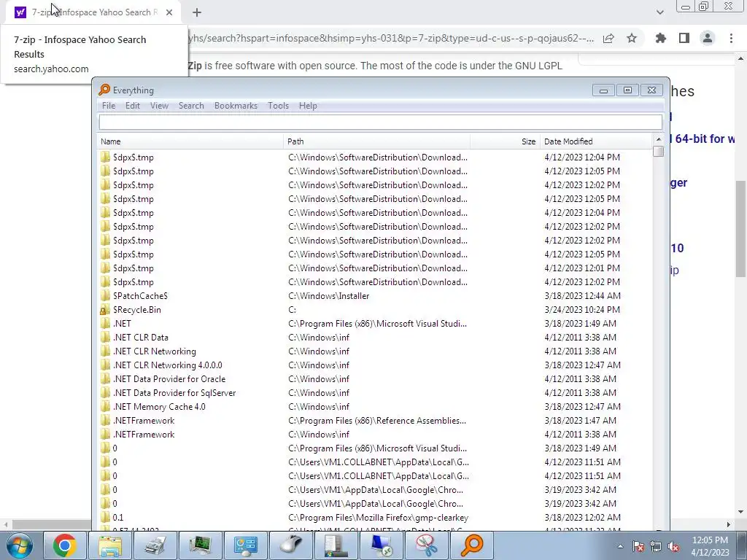
Task: Open the Search menu in Everything
Action: [x=191, y=106]
